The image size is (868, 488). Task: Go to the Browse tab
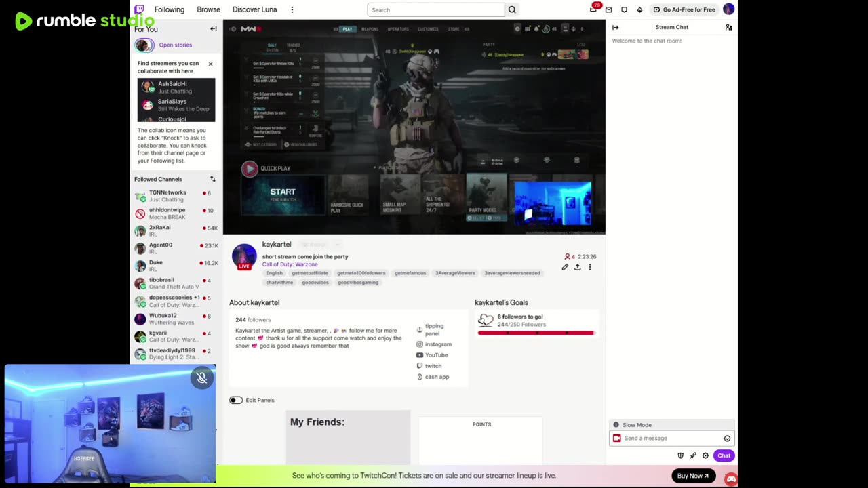[x=208, y=9]
